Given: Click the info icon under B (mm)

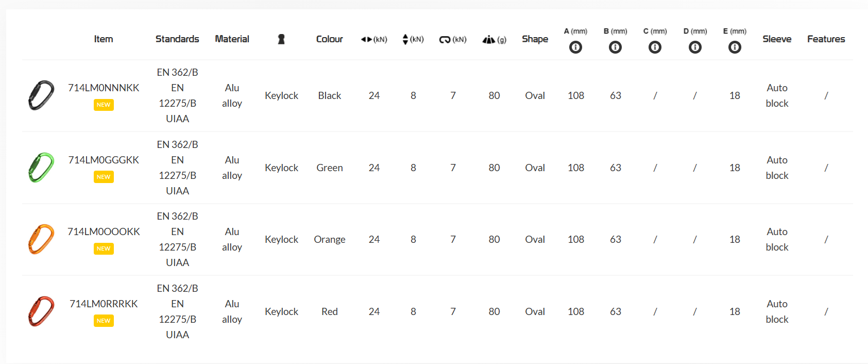Looking at the screenshot, I should coord(615,47).
